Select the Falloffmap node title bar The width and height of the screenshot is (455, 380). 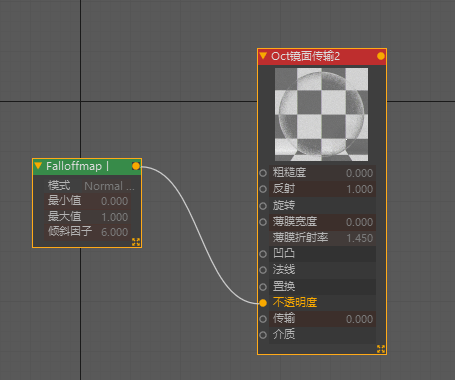click(87, 166)
